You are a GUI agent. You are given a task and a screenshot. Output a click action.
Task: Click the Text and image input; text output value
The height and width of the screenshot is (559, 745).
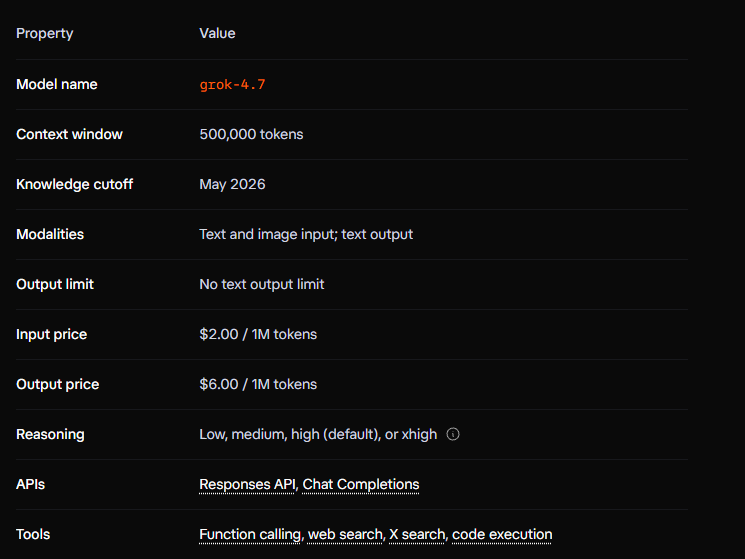(x=306, y=234)
